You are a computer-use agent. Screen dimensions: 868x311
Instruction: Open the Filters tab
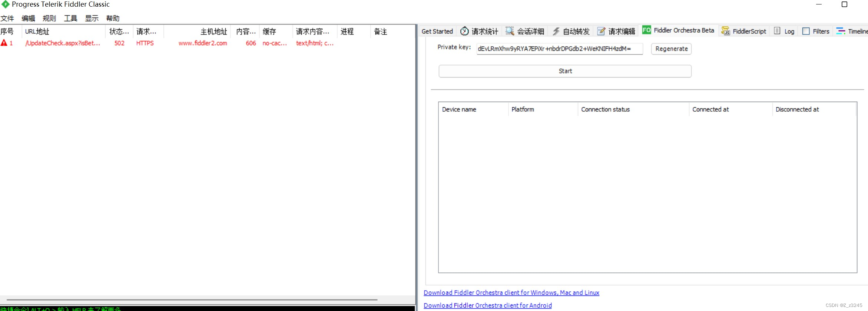click(816, 32)
